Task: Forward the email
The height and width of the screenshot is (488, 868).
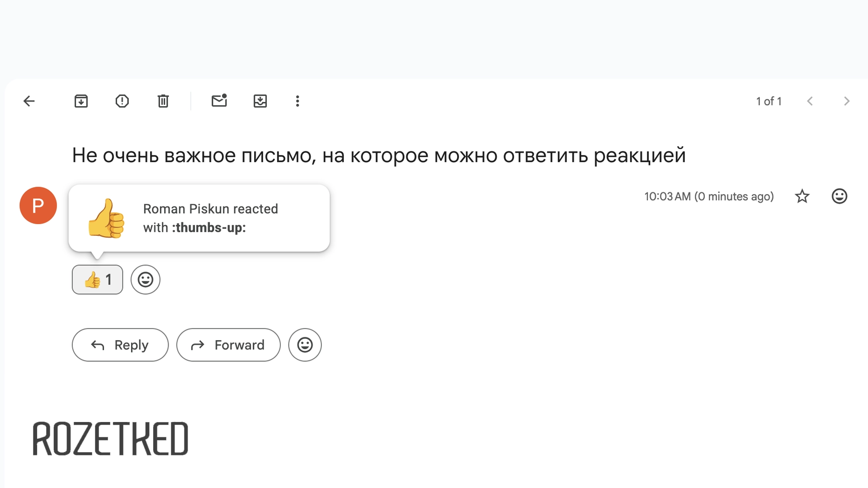Action: pyautogui.click(x=228, y=345)
